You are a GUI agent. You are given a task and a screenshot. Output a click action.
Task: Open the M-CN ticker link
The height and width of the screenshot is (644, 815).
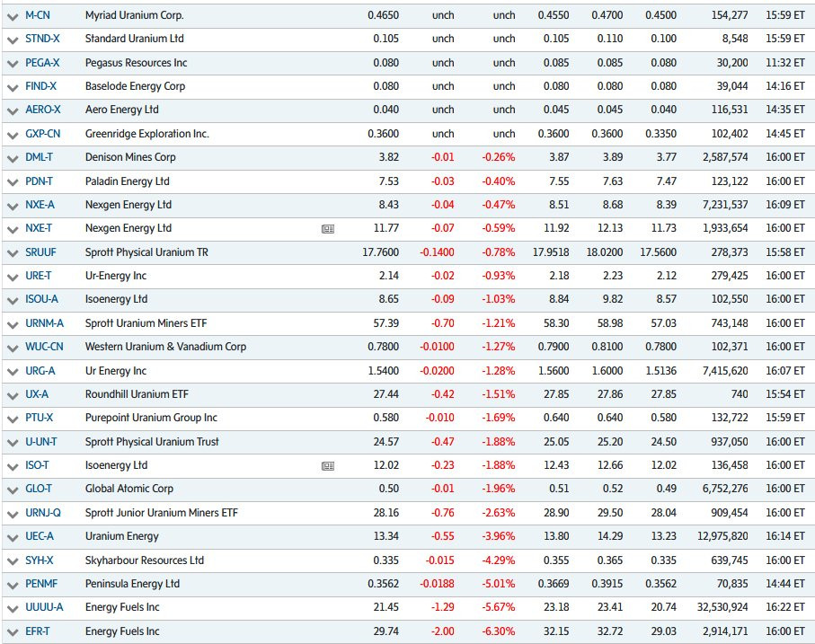click(x=38, y=15)
